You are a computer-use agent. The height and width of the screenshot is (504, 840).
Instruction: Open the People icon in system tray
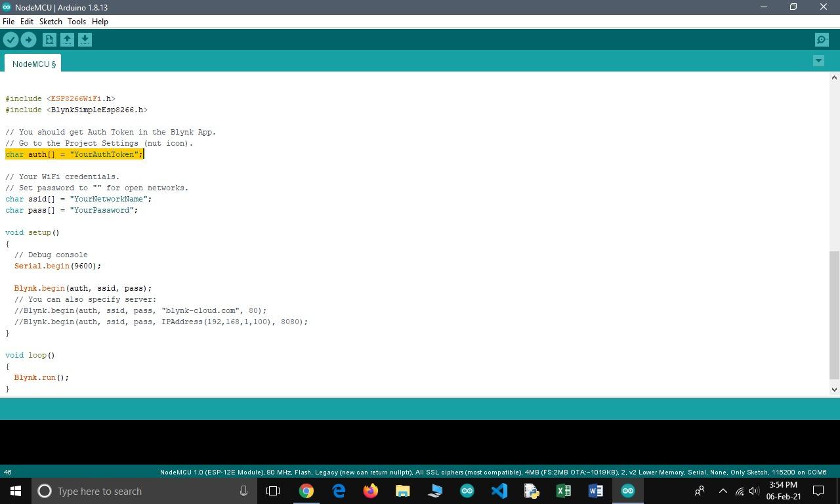pos(700,491)
